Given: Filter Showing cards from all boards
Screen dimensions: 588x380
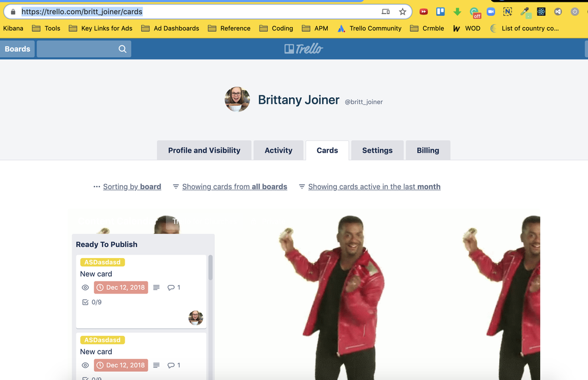Looking at the screenshot, I should pos(235,187).
